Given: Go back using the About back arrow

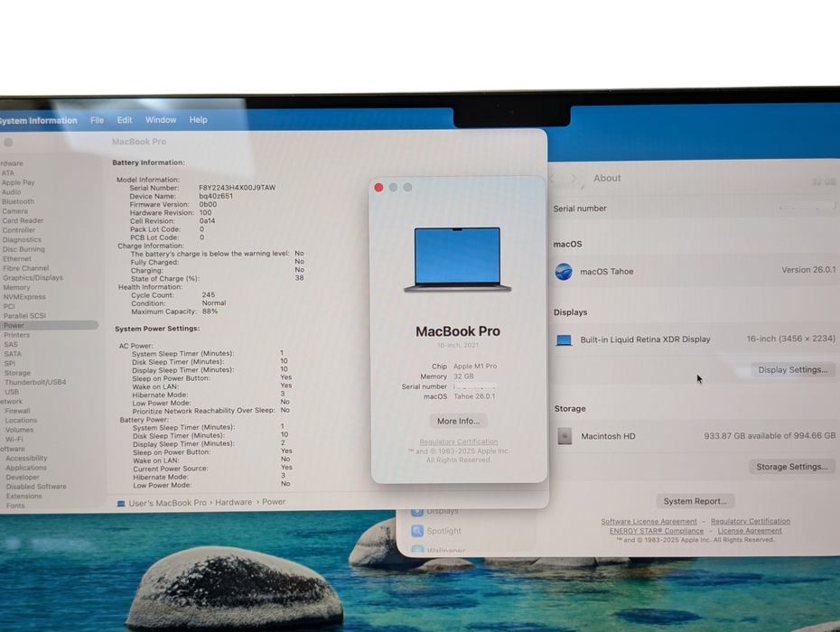Looking at the screenshot, I should click(552, 179).
